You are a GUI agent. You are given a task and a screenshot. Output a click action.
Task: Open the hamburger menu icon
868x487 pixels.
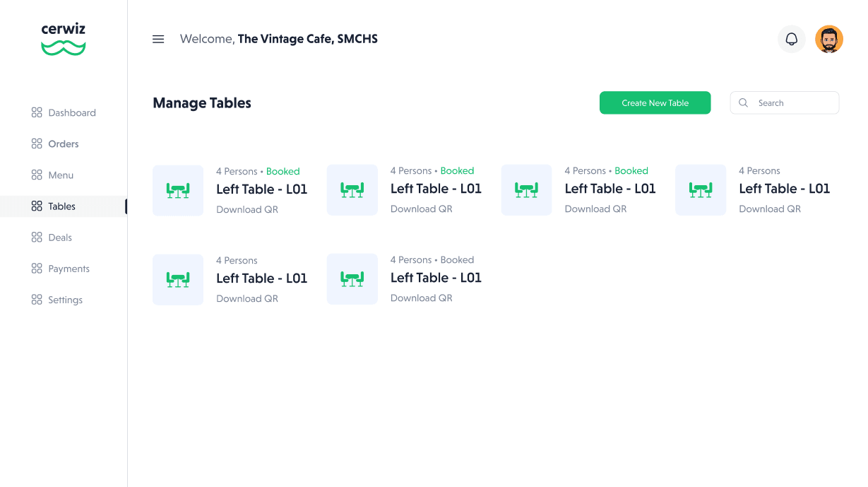pyautogui.click(x=158, y=39)
